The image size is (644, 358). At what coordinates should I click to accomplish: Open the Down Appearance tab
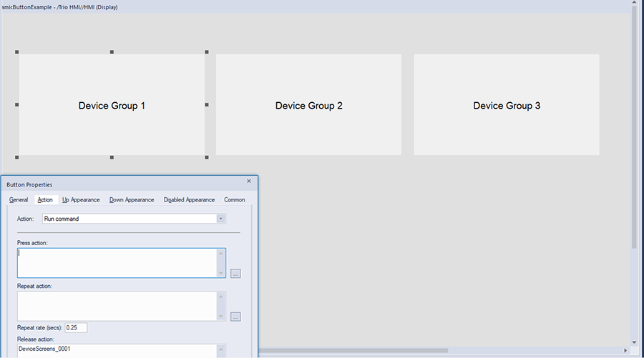point(132,199)
